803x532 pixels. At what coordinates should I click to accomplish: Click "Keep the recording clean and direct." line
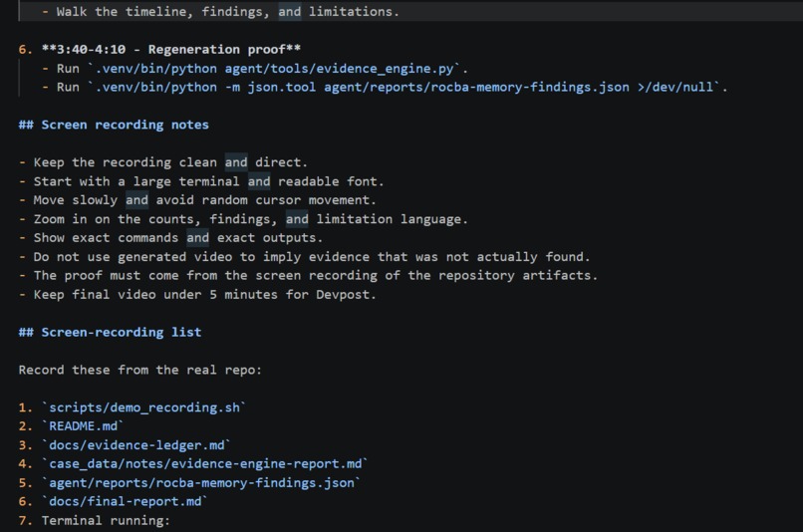[x=163, y=162]
